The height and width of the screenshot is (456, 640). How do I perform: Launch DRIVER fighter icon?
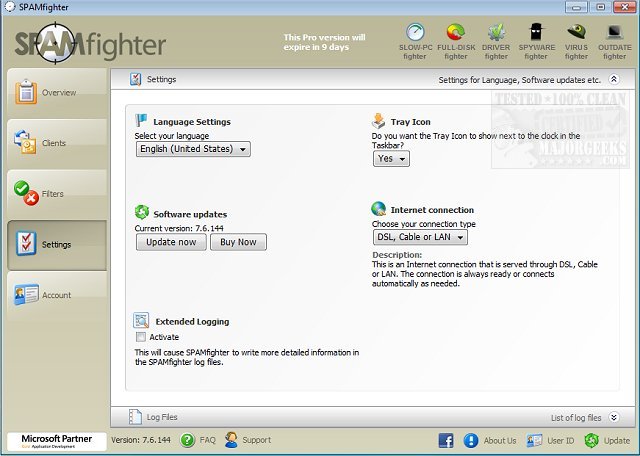pos(496,41)
